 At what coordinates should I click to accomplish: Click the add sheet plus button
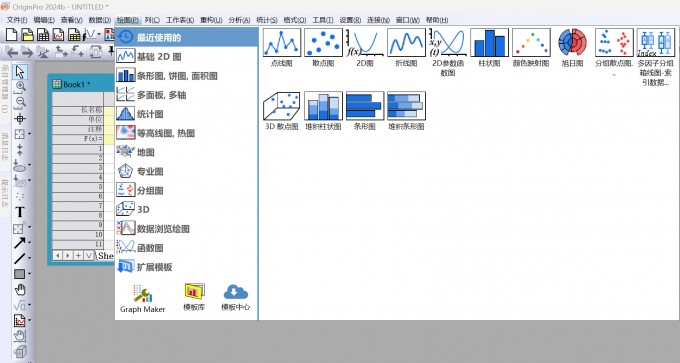coord(78,255)
